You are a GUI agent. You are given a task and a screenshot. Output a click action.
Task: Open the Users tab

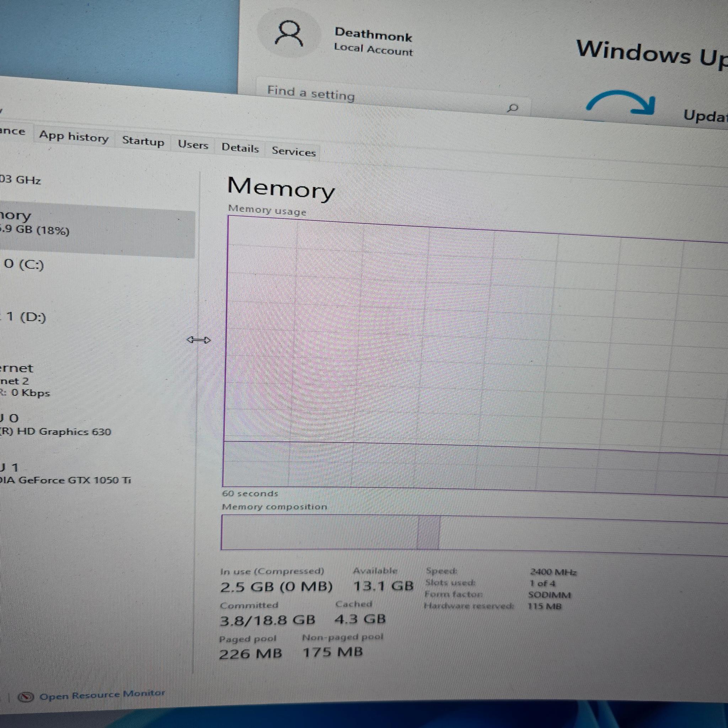pyautogui.click(x=193, y=145)
